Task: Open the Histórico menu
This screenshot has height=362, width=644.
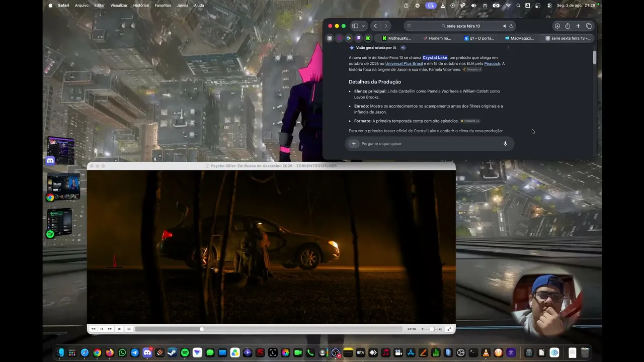Action: pos(141,5)
